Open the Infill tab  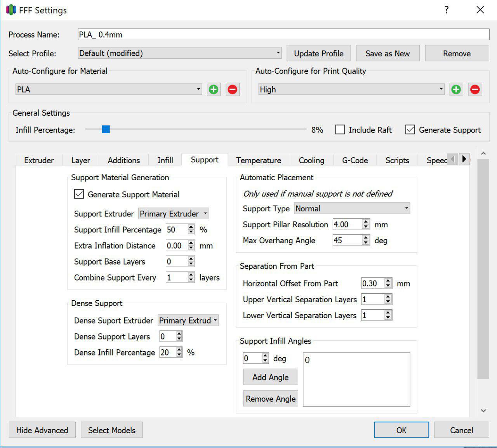[x=165, y=160]
